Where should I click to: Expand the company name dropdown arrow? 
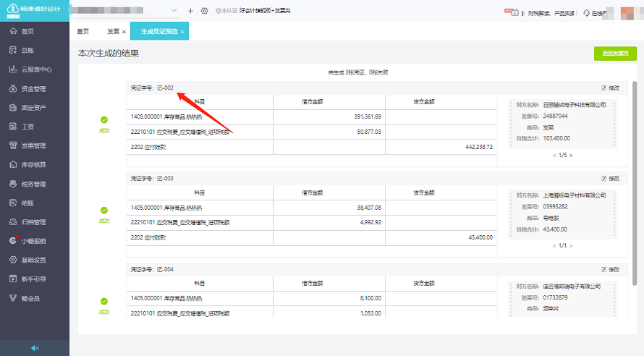174,10
